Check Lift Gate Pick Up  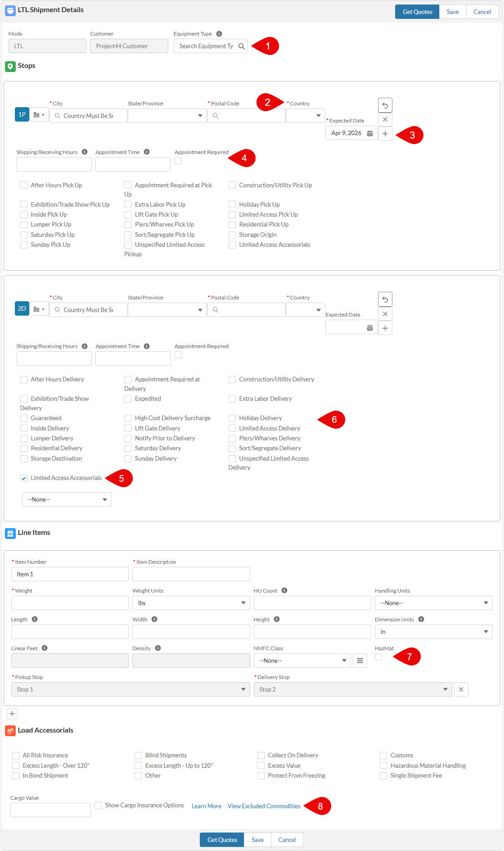tap(128, 214)
